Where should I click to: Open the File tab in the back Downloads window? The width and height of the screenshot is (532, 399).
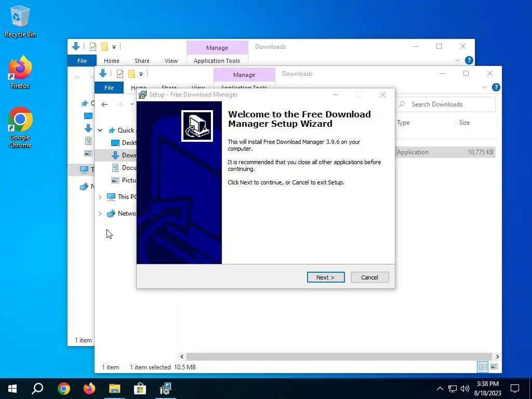[82, 60]
